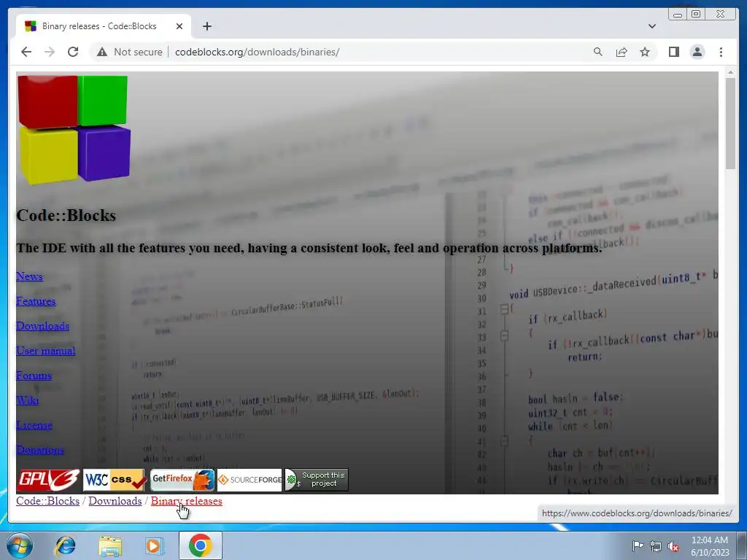Open the Donations link

(x=40, y=449)
